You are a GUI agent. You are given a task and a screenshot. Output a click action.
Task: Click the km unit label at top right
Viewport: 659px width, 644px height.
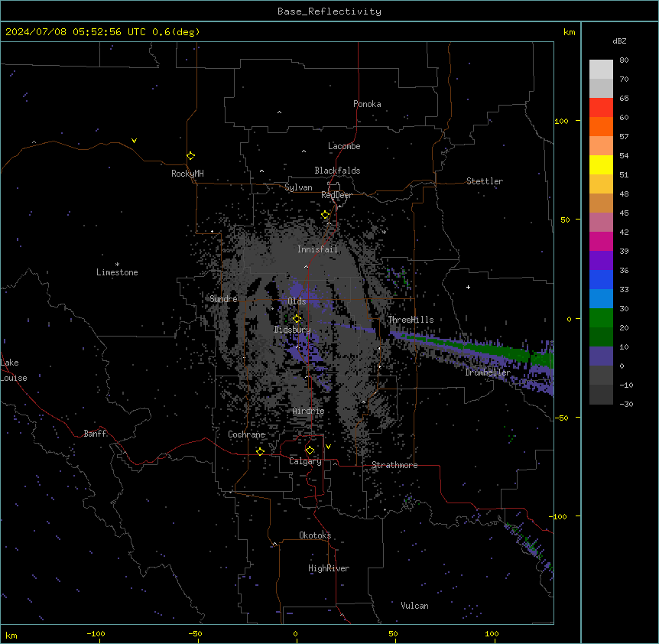coord(570,32)
